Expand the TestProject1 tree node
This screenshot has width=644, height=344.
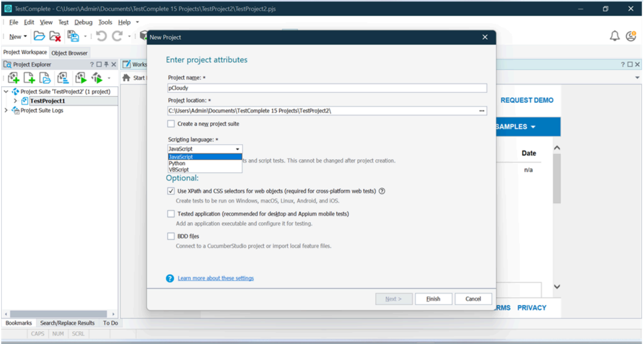[x=15, y=101]
